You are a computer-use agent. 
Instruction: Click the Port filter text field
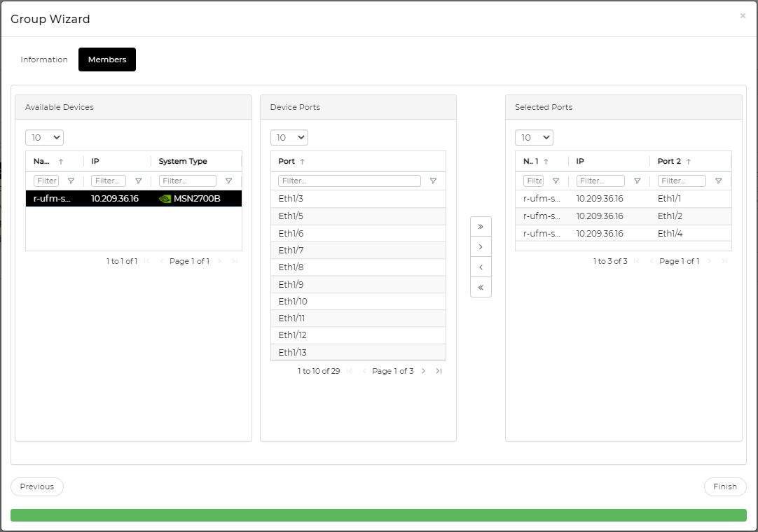click(x=349, y=181)
